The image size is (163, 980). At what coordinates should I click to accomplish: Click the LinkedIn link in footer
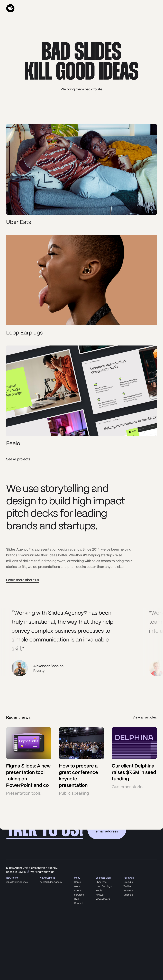tap(128, 882)
